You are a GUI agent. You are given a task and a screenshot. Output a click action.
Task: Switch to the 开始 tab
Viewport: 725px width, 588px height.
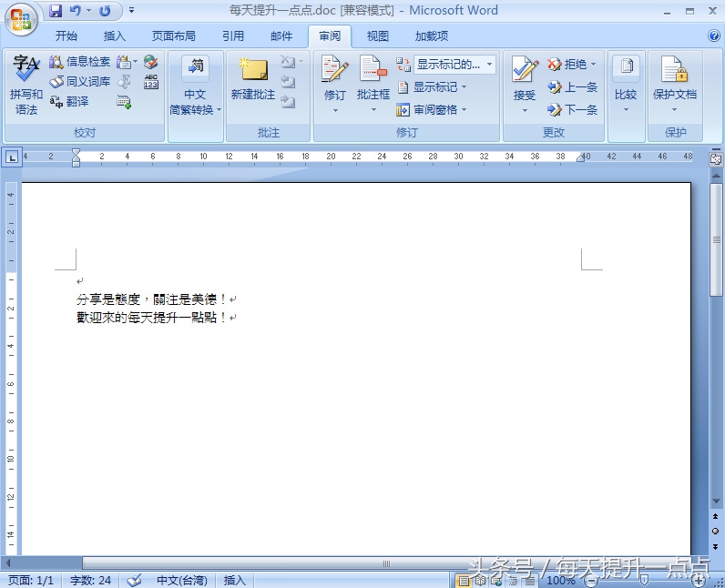click(66, 36)
